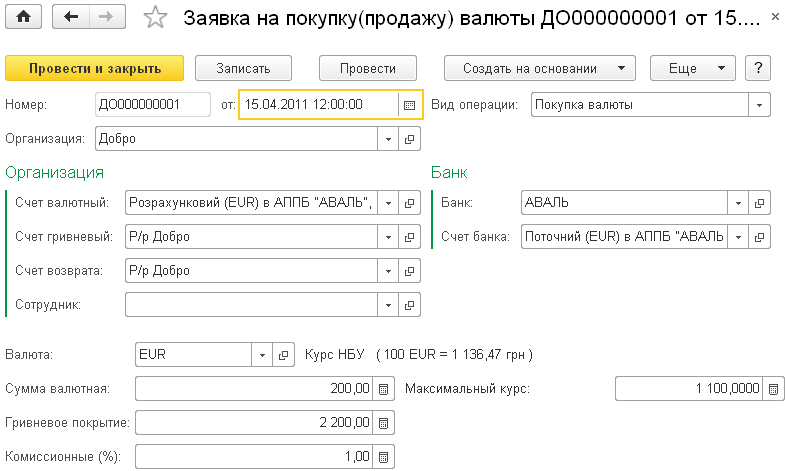Focus the Номер field ДО000000001

pyautogui.click(x=153, y=105)
